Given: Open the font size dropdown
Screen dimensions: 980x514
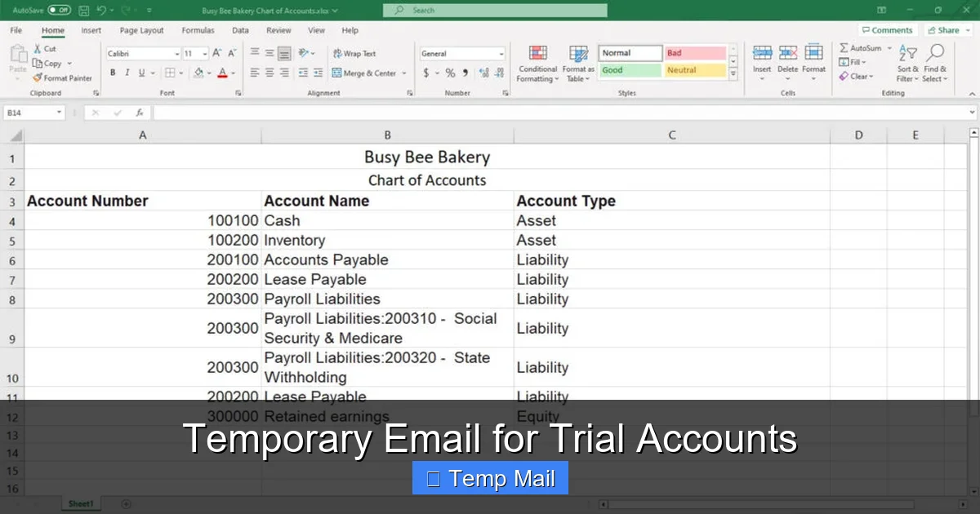Looking at the screenshot, I should coord(203,54).
